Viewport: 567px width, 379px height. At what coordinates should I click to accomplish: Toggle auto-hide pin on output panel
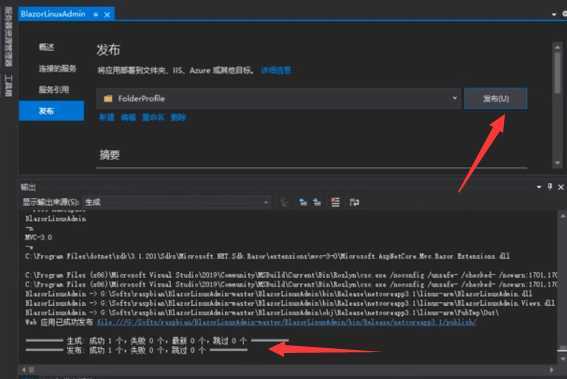point(550,187)
